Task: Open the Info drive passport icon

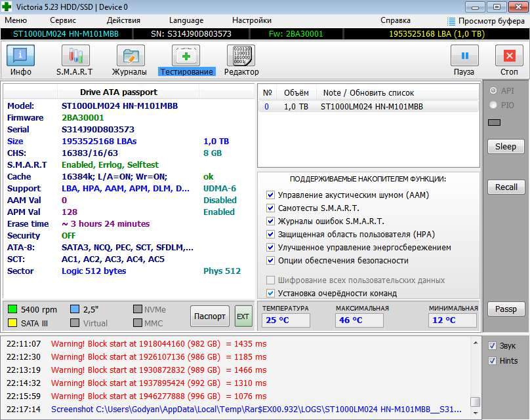Action: pyautogui.click(x=20, y=56)
